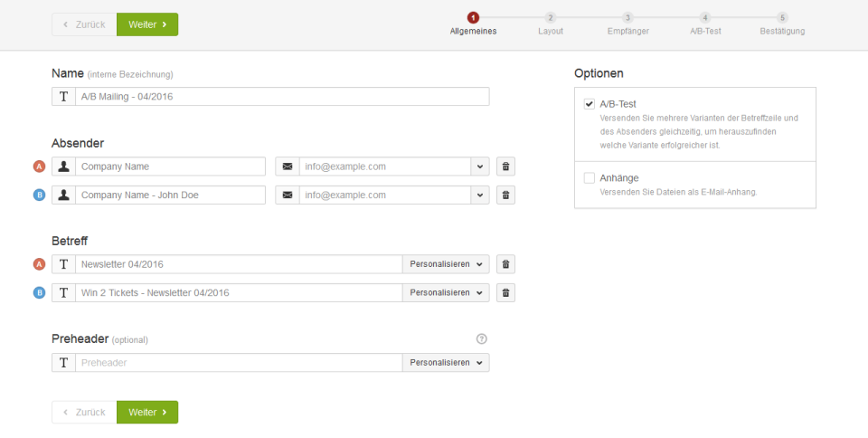
Task: Delete sender variant A with trash icon
Action: [505, 167]
